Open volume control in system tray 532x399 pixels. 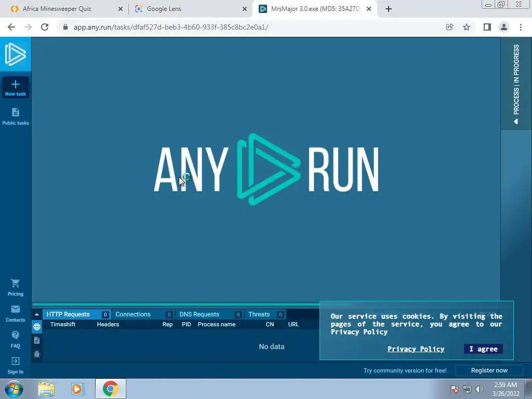click(x=479, y=389)
